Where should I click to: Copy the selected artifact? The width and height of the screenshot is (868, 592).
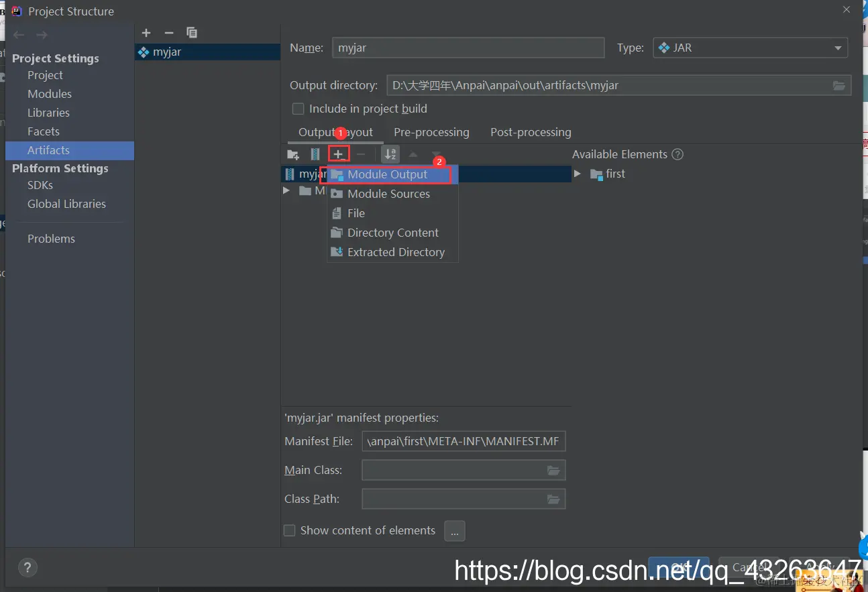[192, 33]
